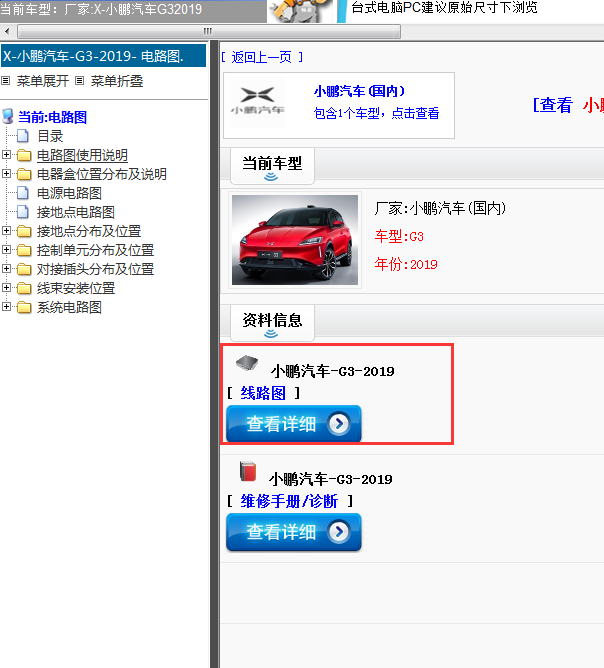Viewport: 604px width, 668px height.
Task: Open the 小鹏汽车 (国内) brand link
Action: pos(359,91)
